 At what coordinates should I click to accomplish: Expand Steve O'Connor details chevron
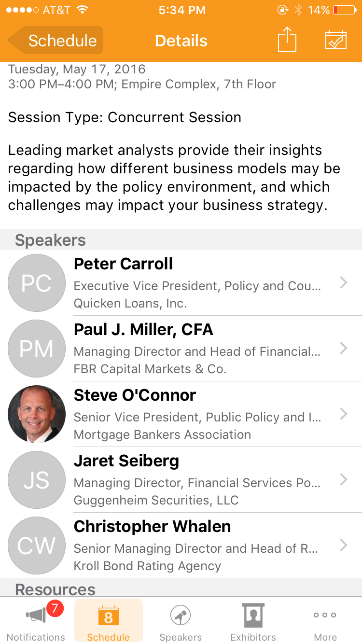click(x=344, y=414)
